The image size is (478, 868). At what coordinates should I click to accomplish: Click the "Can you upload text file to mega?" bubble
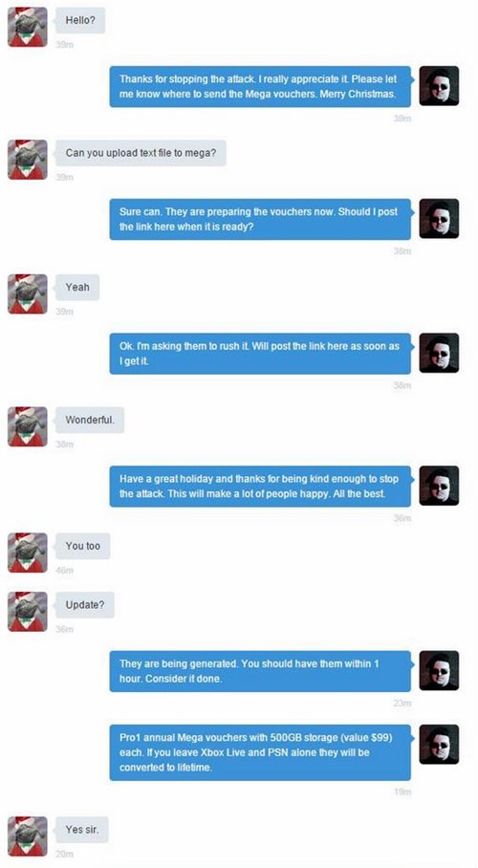point(141,153)
